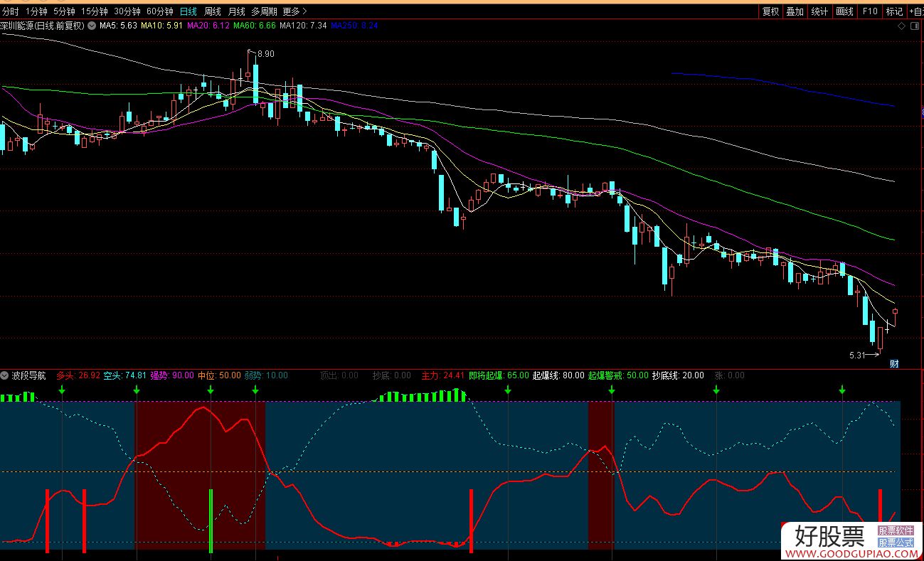
Task: Add stock with +自 watchlist button
Action: 915,11
